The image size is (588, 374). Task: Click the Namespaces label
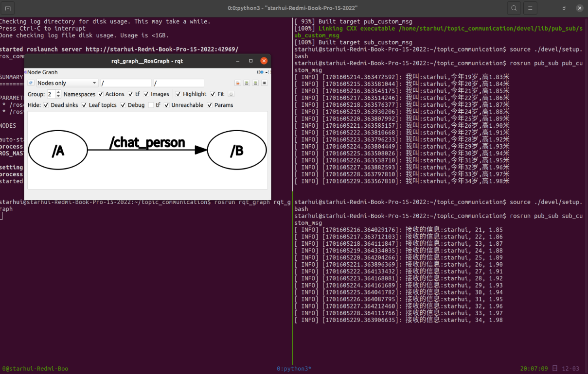tap(79, 94)
